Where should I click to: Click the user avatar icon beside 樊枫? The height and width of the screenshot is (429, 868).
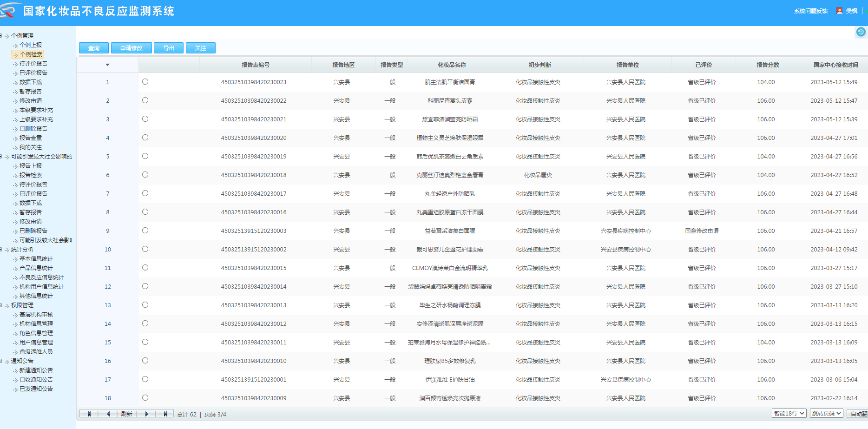pyautogui.click(x=839, y=11)
